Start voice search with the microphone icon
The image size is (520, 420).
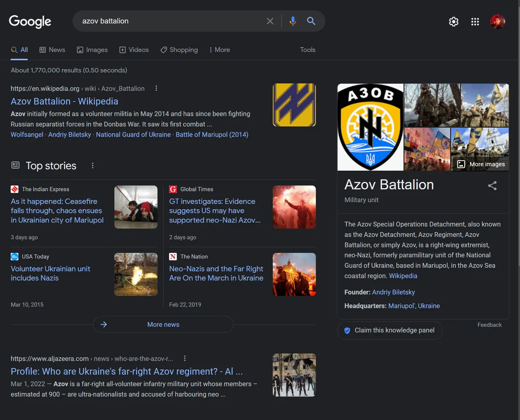[x=292, y=21]
